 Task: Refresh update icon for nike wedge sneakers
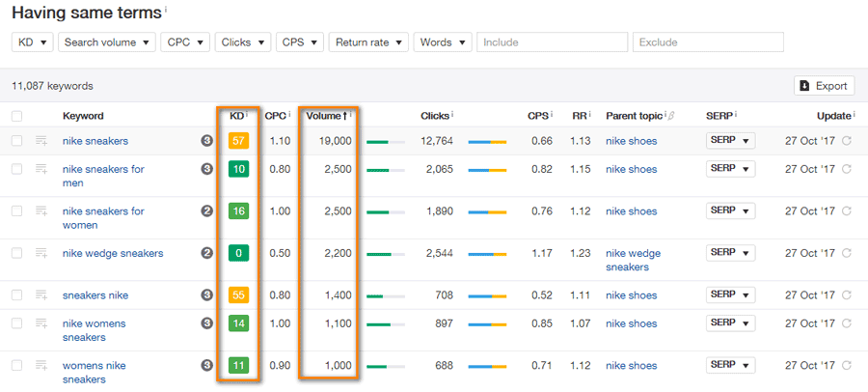pyautogui.click(x=847, y=253)
